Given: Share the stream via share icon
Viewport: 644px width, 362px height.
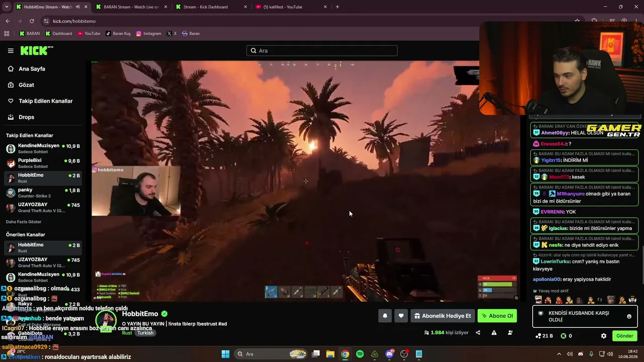Looking at the screenshot, I should pyautogui.click(x=478, y=332).
